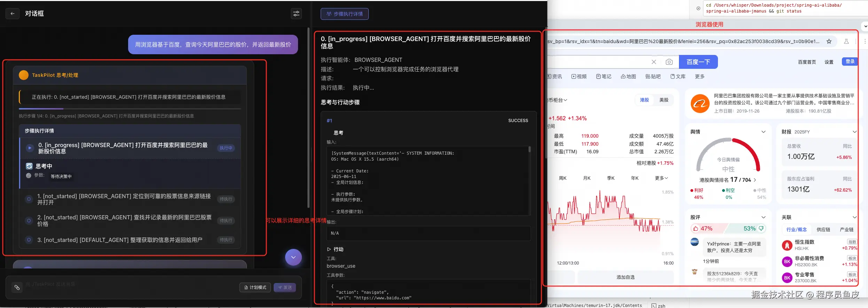Click the blue 登录 login button
Viewport: 868px width, 308px height.
coord(850,62)
